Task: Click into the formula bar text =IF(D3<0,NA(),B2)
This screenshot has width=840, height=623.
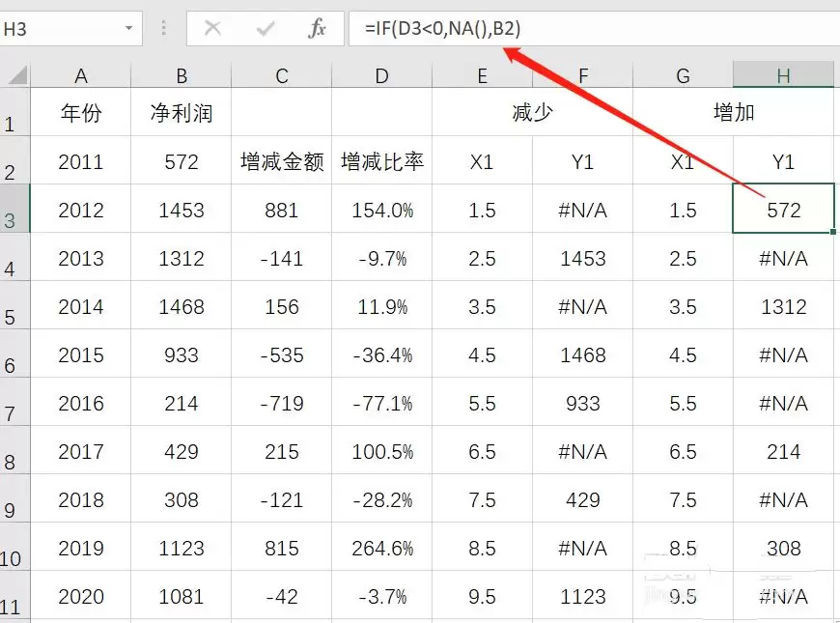Action: point(442,28)
